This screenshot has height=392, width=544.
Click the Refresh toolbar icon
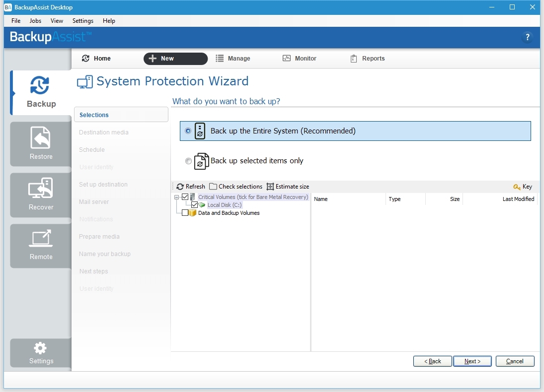(180, 187)
